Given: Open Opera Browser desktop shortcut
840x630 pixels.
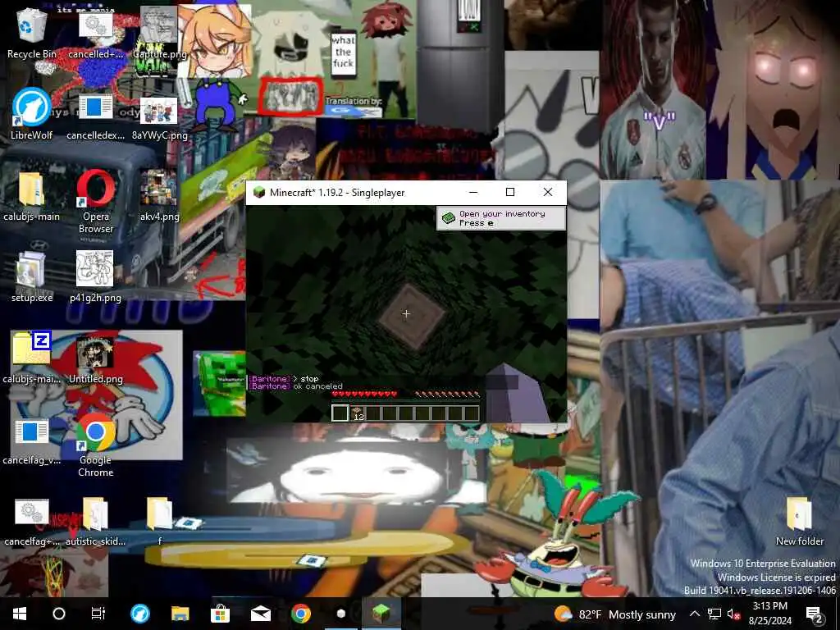Looking at the screenshot, I should (96, 201).
